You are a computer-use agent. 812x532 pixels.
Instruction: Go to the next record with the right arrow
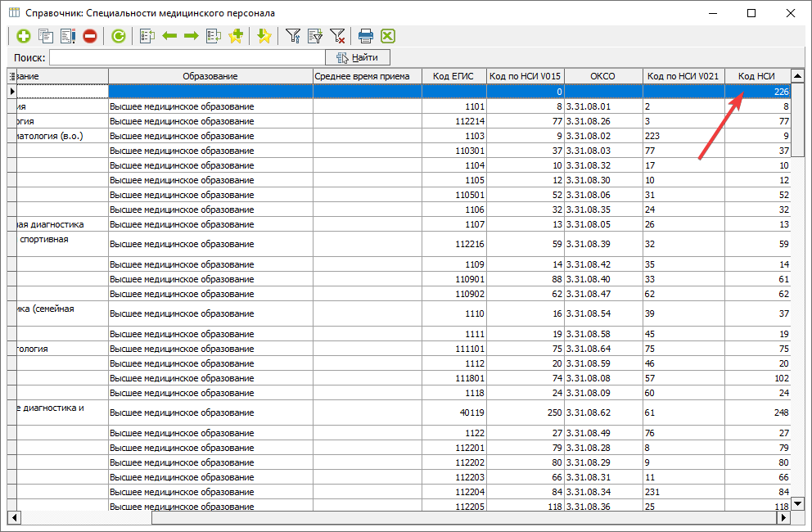point(191,36)
